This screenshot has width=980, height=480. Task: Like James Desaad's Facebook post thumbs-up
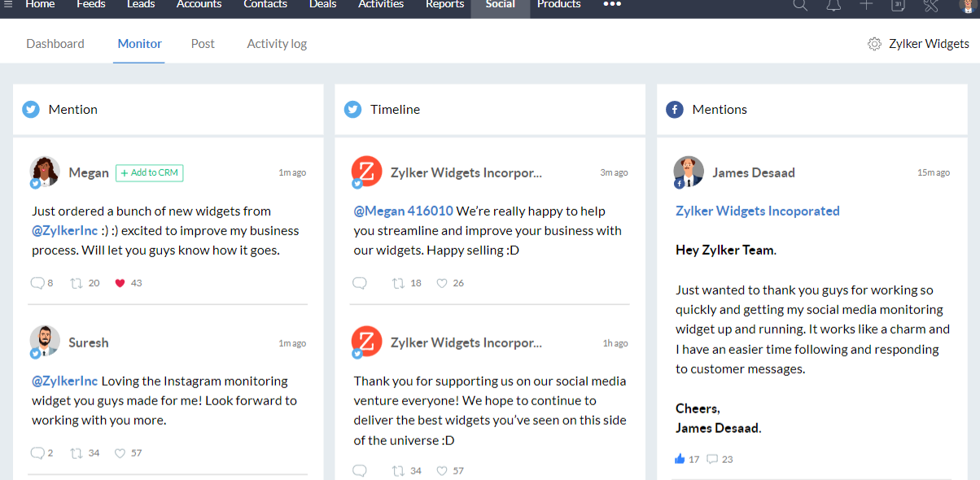tap(680, 459)
